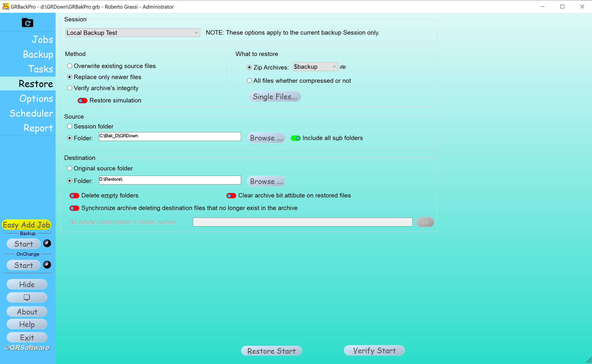Toggle the Delete empty folders switch
592x364 pixels.
click(x=75, y=195)
